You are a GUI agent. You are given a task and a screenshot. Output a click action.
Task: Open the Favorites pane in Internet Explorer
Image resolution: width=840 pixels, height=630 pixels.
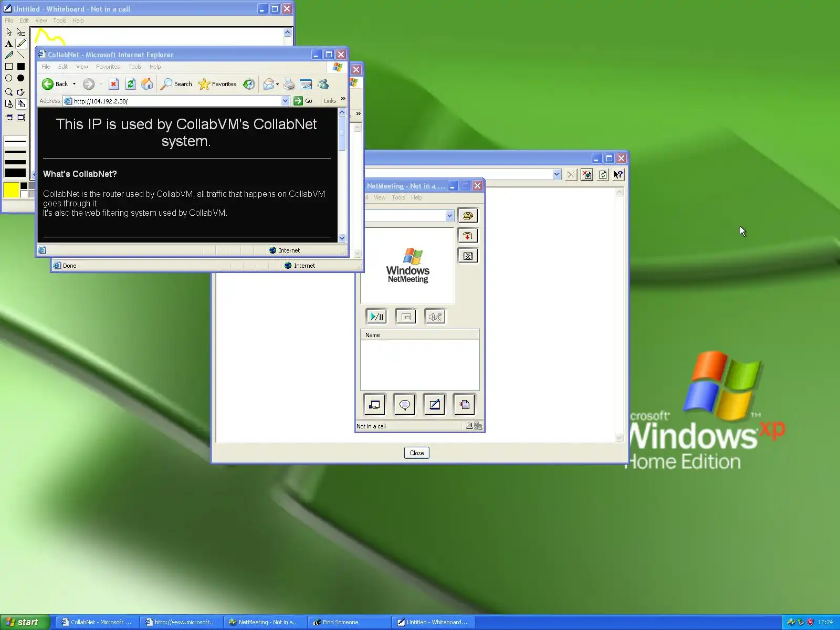pyautogui.click(x=217, y=84)
